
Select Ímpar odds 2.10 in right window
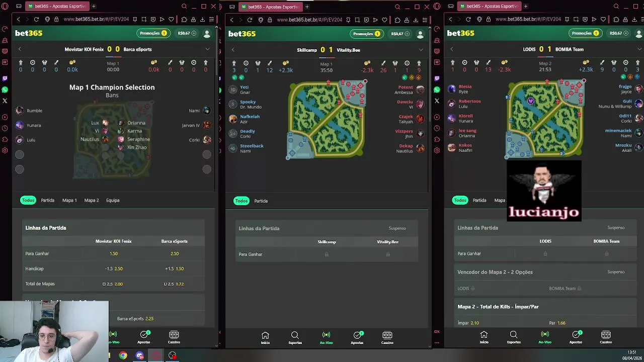tap(468, 323)
